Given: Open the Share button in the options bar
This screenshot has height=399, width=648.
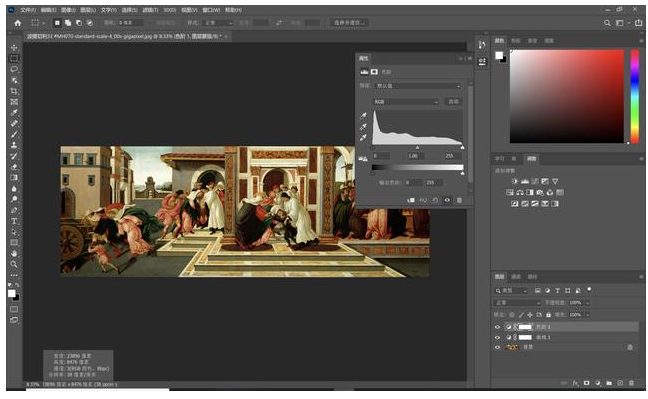Looking at the screenshot, I should pos(638,23).
